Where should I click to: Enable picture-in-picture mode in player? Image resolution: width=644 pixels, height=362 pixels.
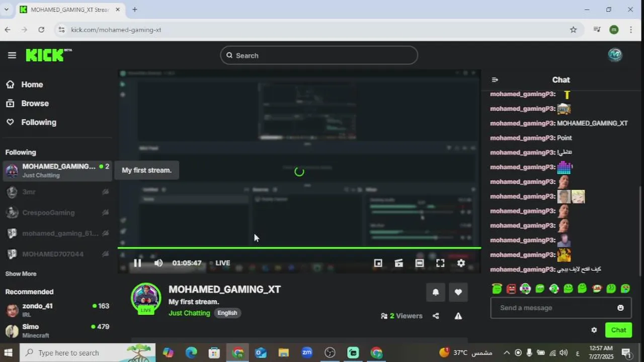pos(378,263)
